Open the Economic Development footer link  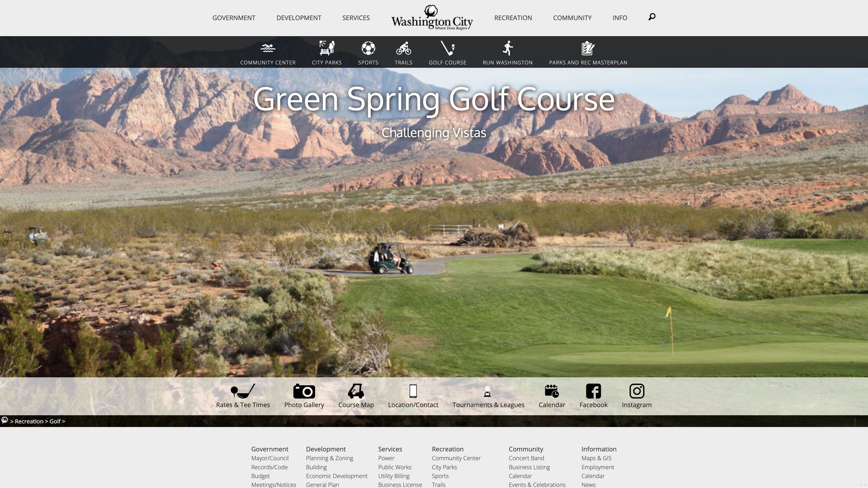coord(336,476)
